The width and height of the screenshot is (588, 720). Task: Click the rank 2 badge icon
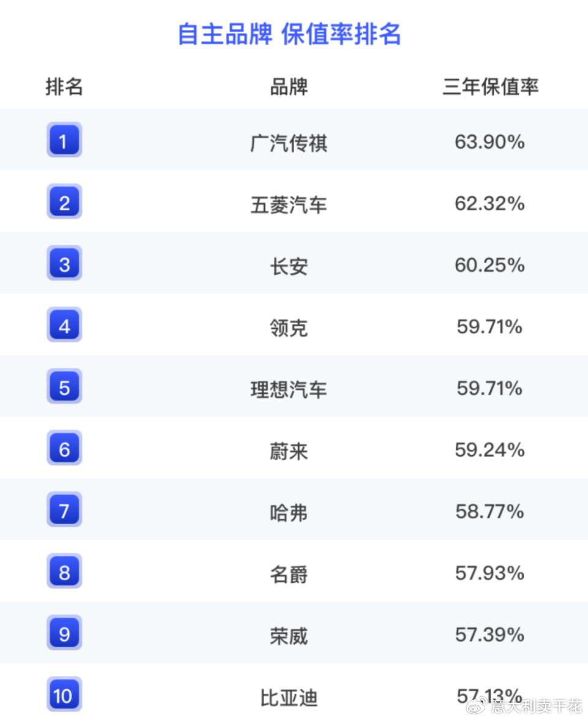(x=64, y=201)
